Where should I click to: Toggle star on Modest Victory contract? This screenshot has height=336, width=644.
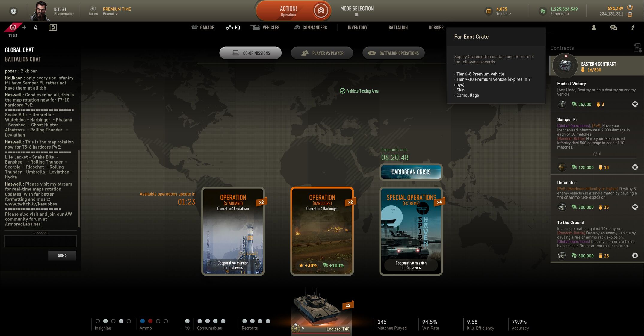(x=635, y=104)
